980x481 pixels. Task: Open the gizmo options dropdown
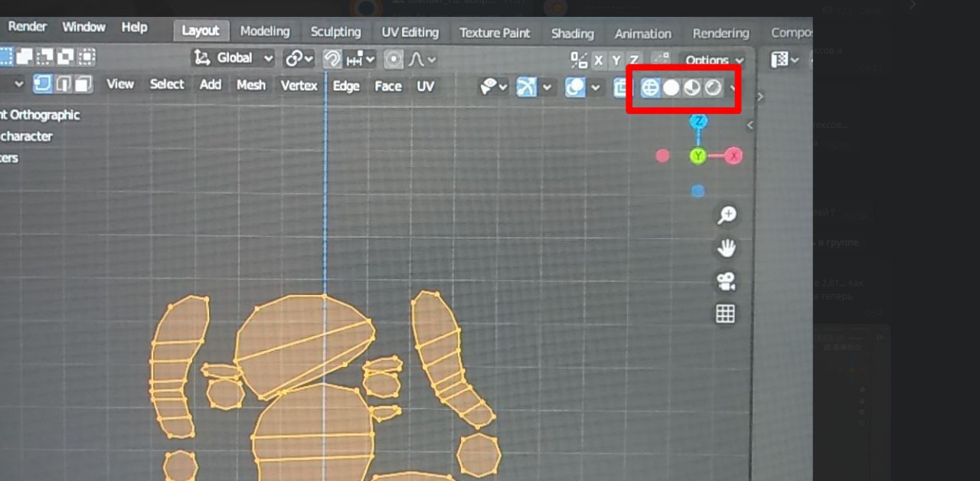[547, 87]
